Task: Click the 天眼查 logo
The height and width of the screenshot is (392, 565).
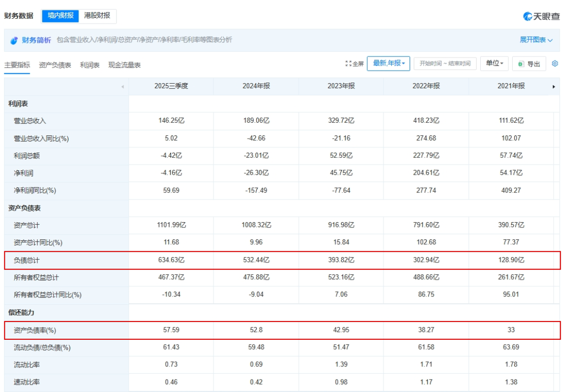Action: click(x=541, y=16)
